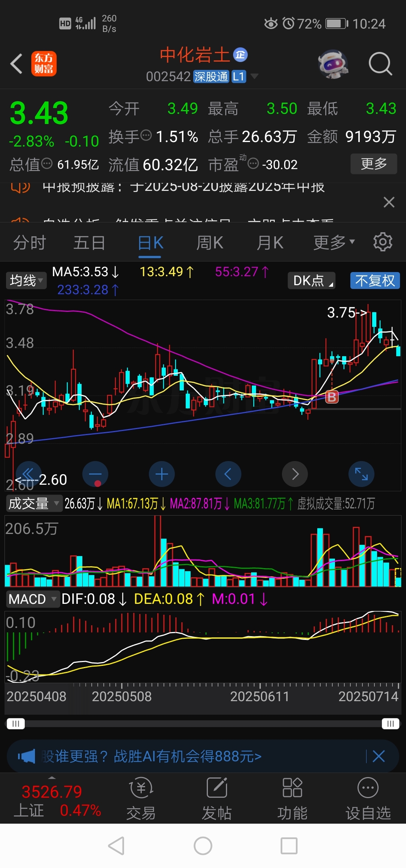Switch to the 五日 tab
Viewport: 406px width, 868px height.
point(89,243)
